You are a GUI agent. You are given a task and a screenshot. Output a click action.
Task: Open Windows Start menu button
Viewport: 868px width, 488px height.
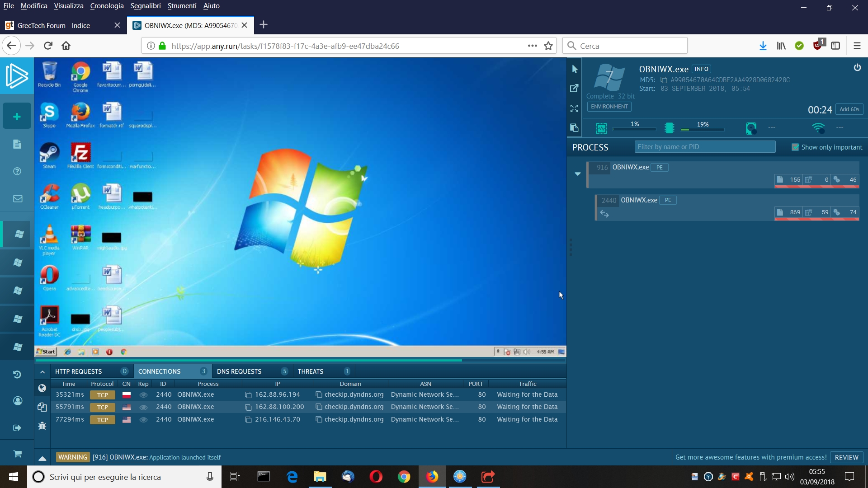coord(14,477)
